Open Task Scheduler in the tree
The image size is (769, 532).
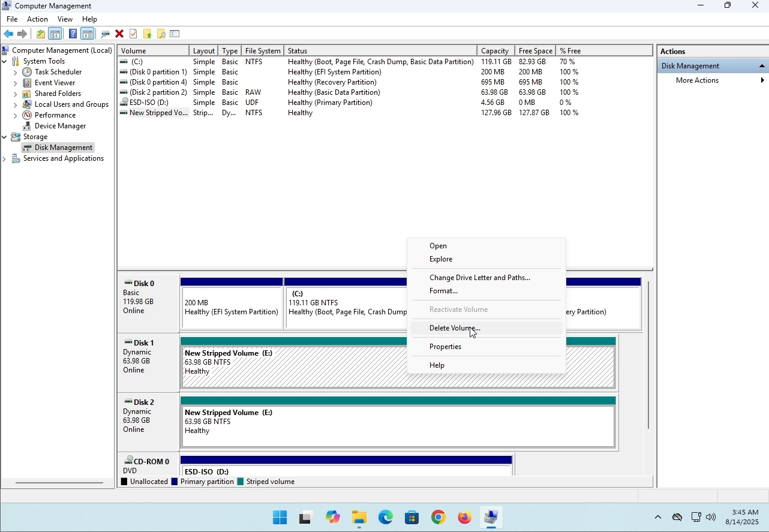coord(58,72)
